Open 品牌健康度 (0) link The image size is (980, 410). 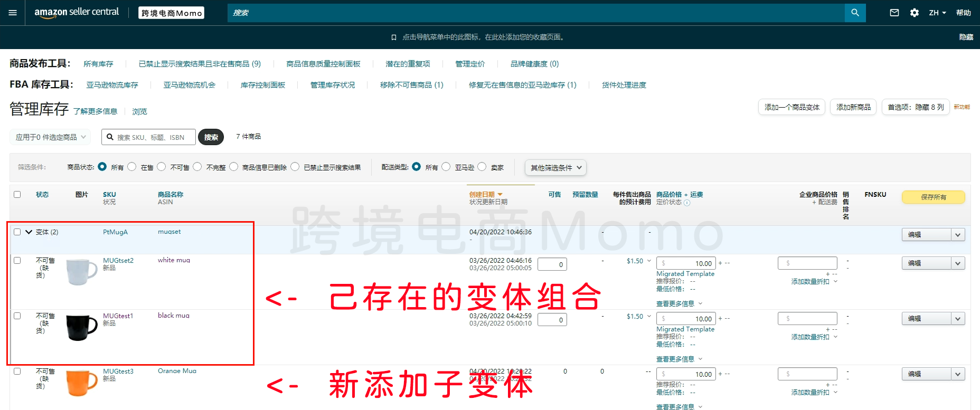click(534, 64)
